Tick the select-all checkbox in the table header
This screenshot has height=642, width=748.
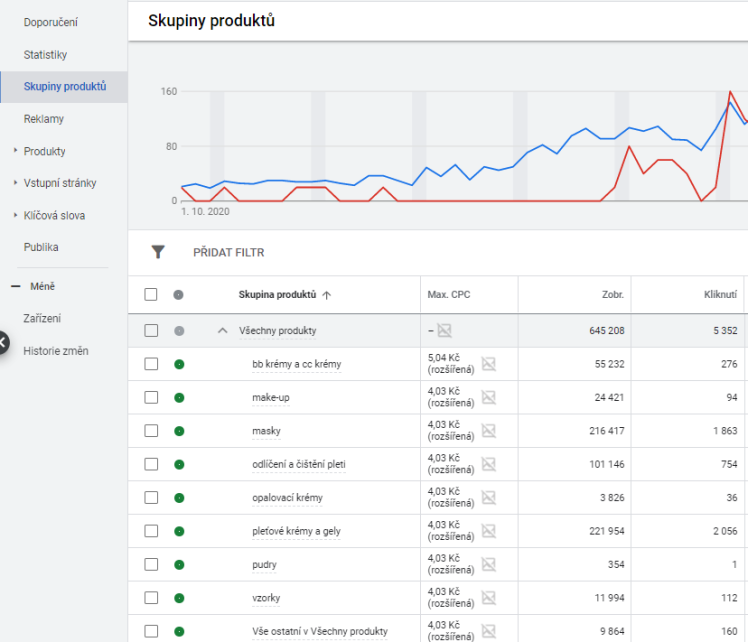click(151, 294)
